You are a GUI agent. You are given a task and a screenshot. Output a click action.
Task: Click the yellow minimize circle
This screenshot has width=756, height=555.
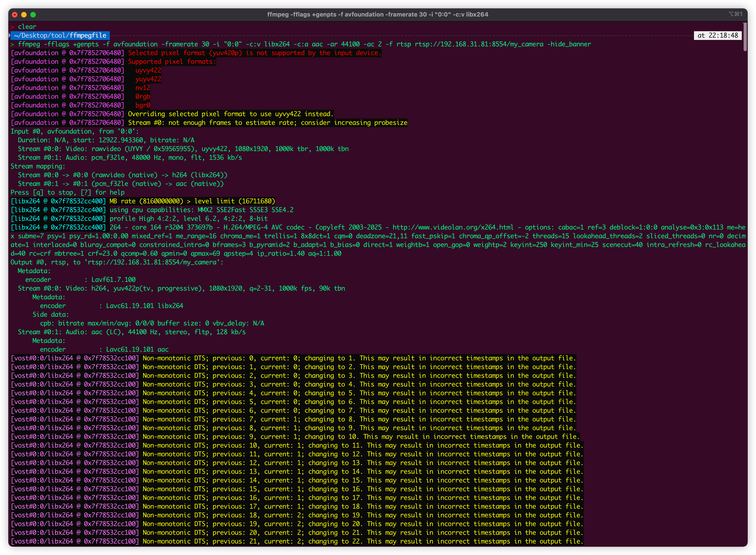point(23,14)
